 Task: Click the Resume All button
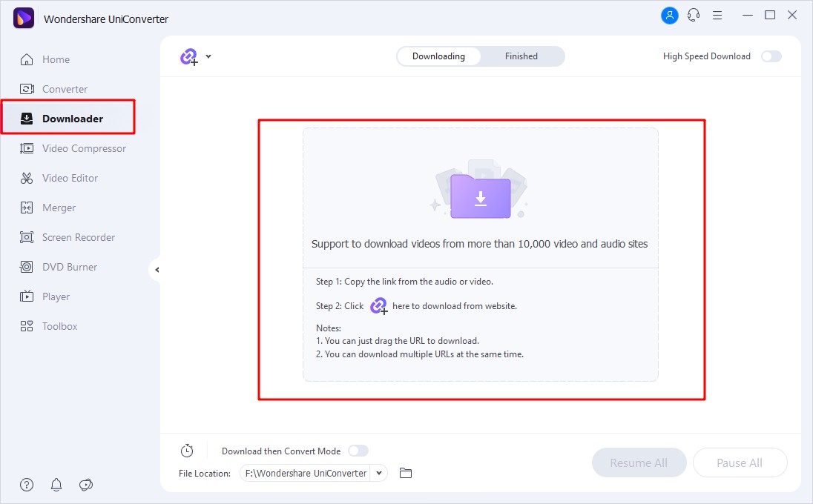tap(639, 462)
